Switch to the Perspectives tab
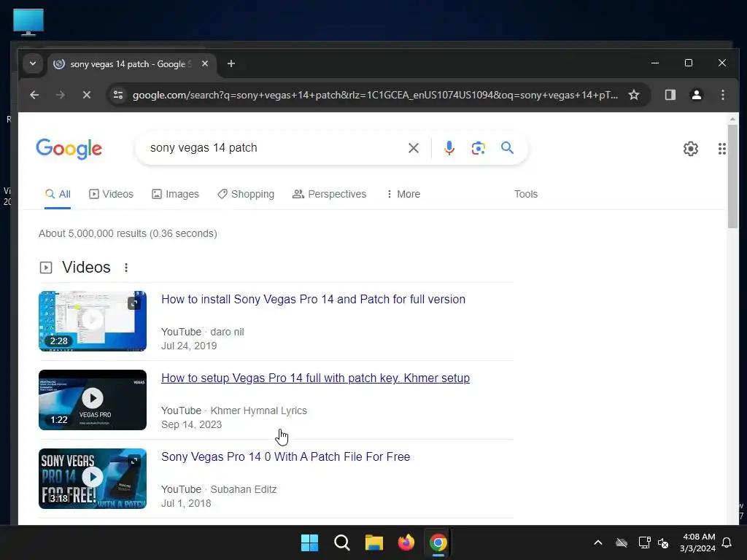747x560 pixels. tap(329, 194)
